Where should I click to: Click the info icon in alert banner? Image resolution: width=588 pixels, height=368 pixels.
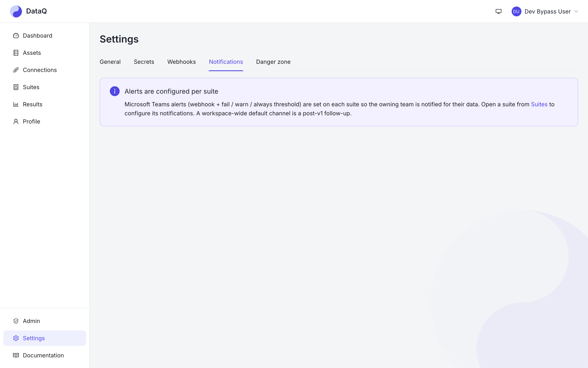[x=115, y=91]
